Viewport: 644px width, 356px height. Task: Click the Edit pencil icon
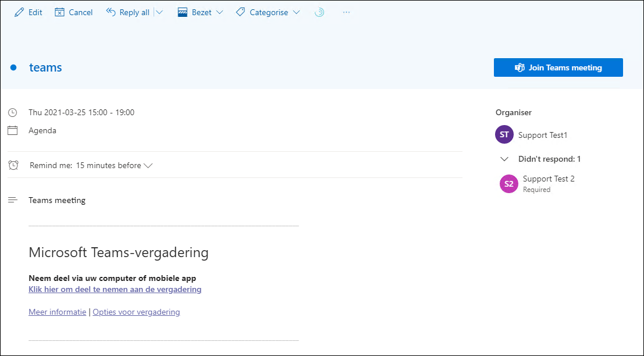pyautogui.click(x=19, y=12)
